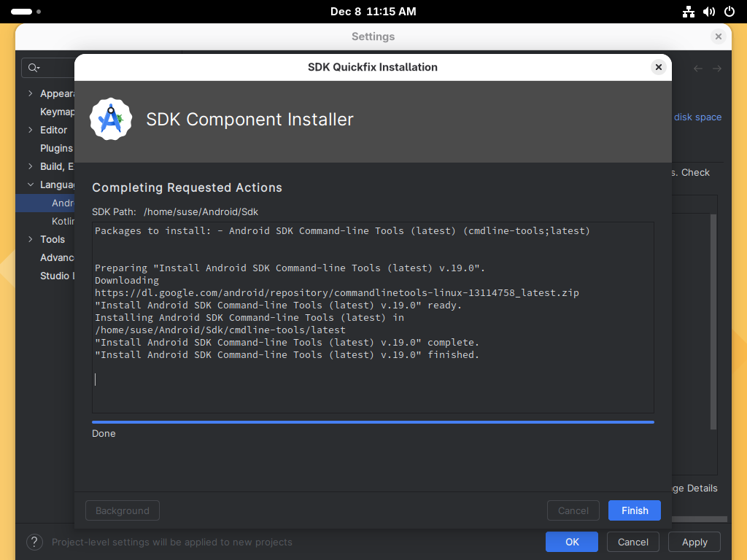Navigate forward with the right arrow icon
Viewport: 747px width, 560px height.
click(x=717, y=69)
